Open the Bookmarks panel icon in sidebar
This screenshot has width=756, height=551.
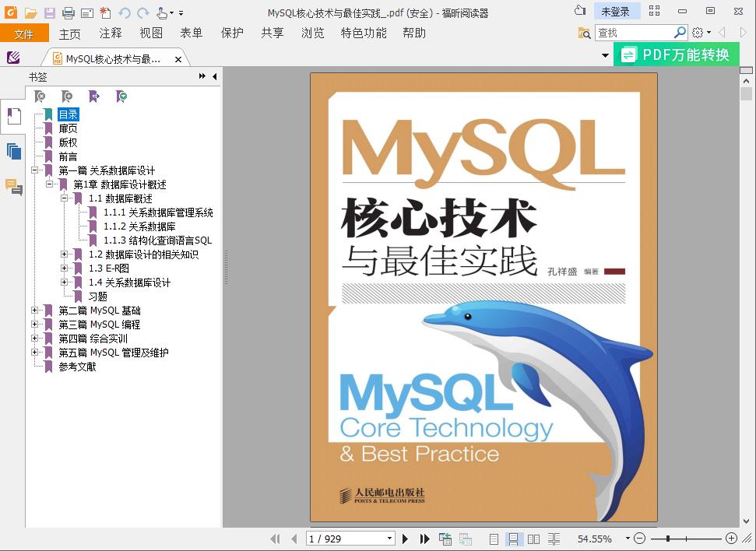coord(14,117)
